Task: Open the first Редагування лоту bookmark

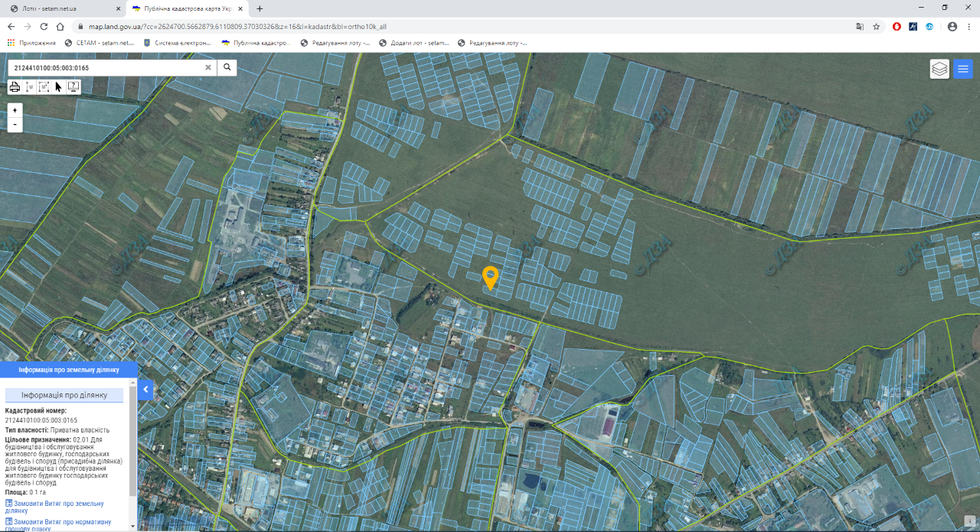Action: pyautogui.click(x=335, y=43)
